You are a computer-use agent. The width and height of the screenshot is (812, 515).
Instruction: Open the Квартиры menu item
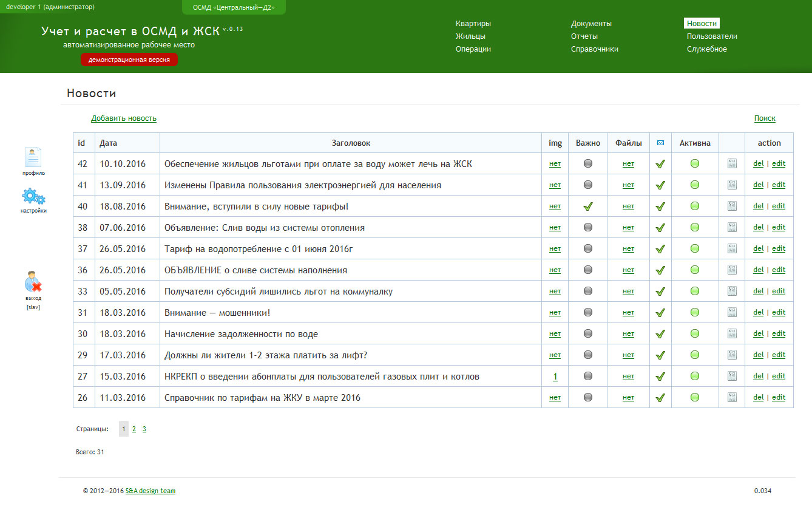(x=473, y=24)
